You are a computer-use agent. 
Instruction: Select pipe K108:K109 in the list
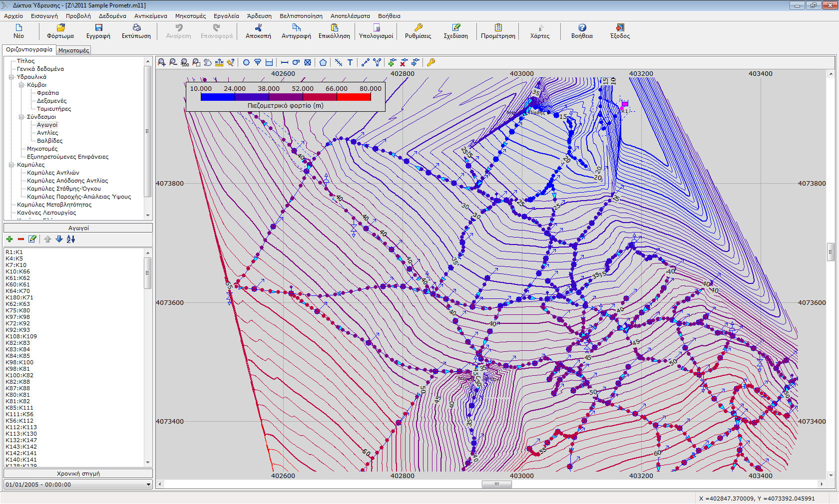[x=21, y=336]
